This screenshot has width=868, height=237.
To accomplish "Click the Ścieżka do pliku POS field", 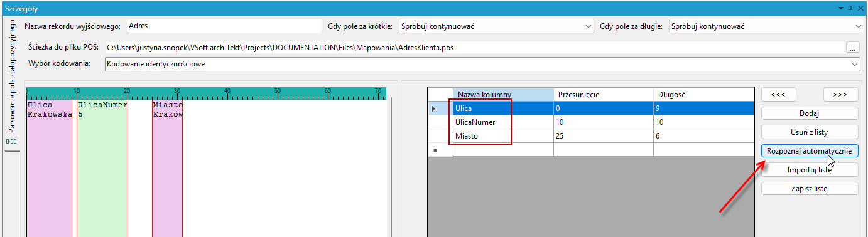I will [474, 47].
